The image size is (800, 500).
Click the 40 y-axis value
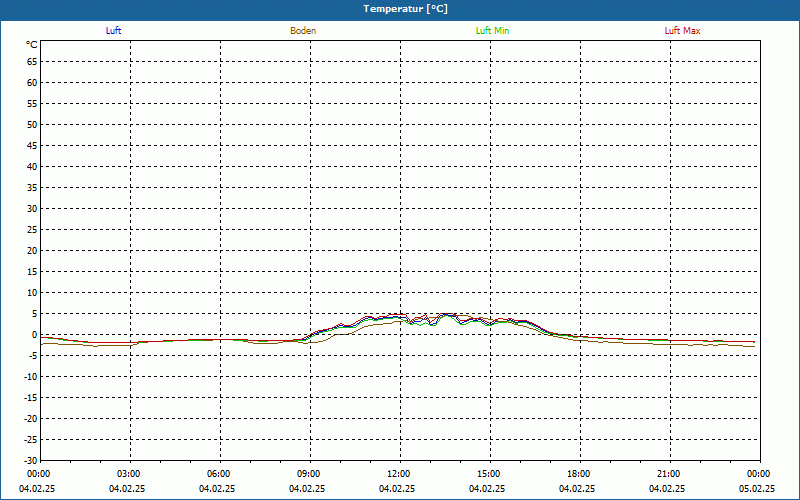[32, 167]
